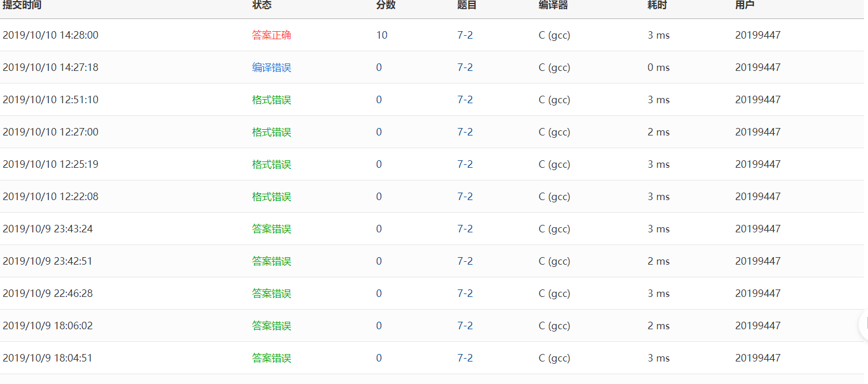868x384 pixels.
Task: Click score 0 in the 22:46:28 row
Action: click(x=379, y=293)
